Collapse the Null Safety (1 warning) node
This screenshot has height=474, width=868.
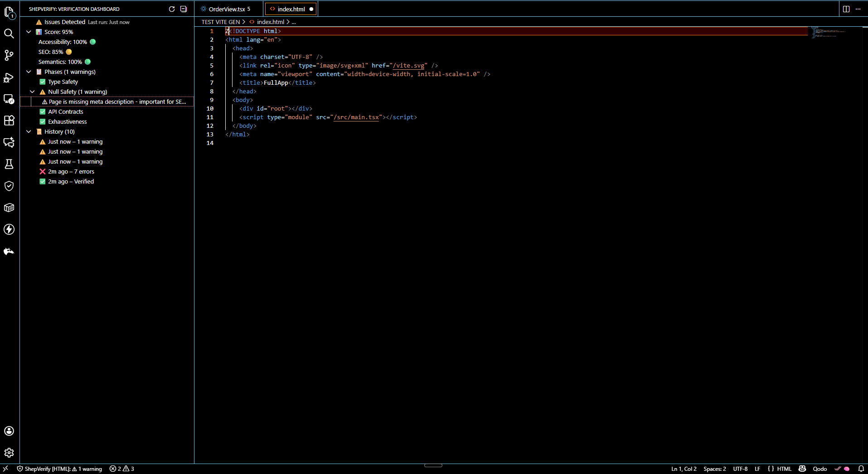33,92
